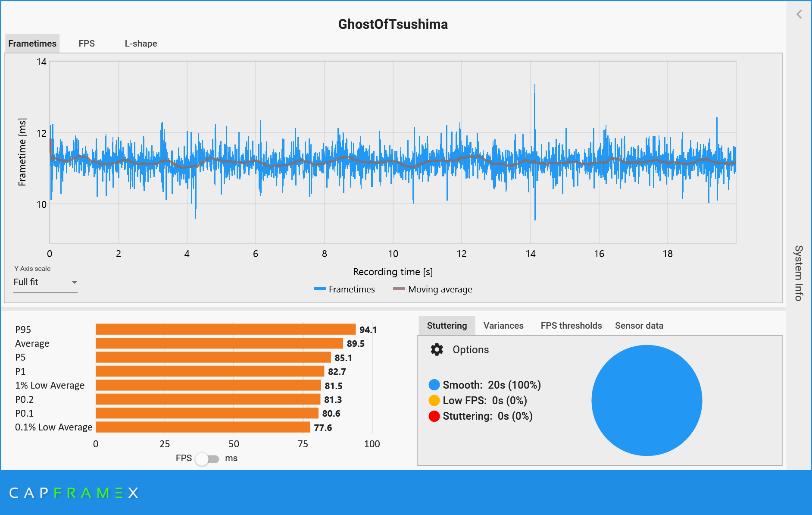
Task: Open the L-shape tab
Action: point(141,44)
